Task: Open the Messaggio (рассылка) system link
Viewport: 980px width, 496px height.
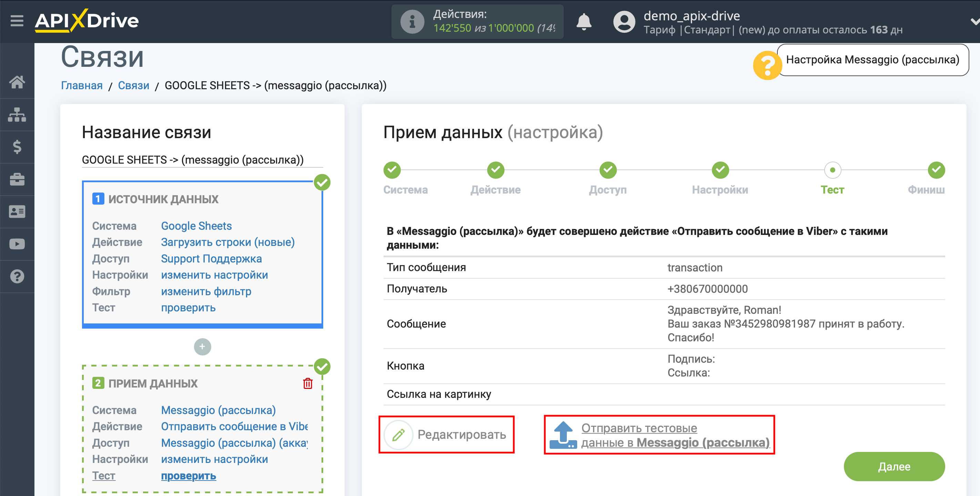Action: [x=218, y=410]
